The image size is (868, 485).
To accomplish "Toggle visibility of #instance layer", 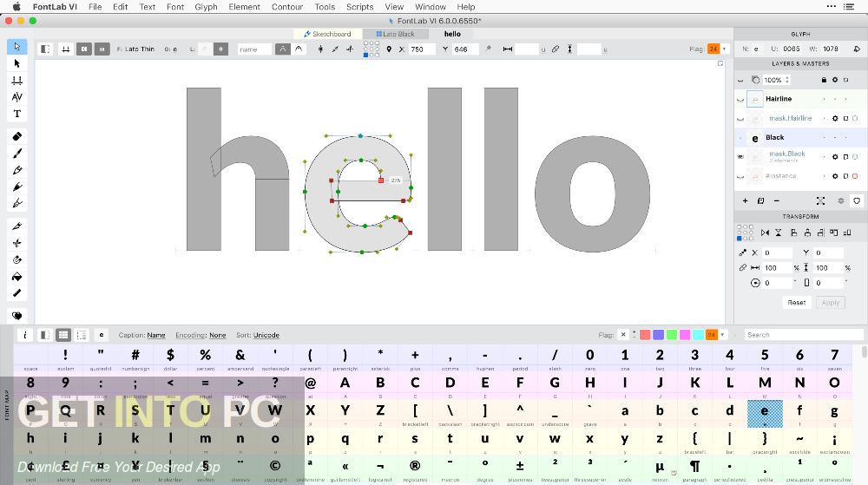I will click(740, 176).
